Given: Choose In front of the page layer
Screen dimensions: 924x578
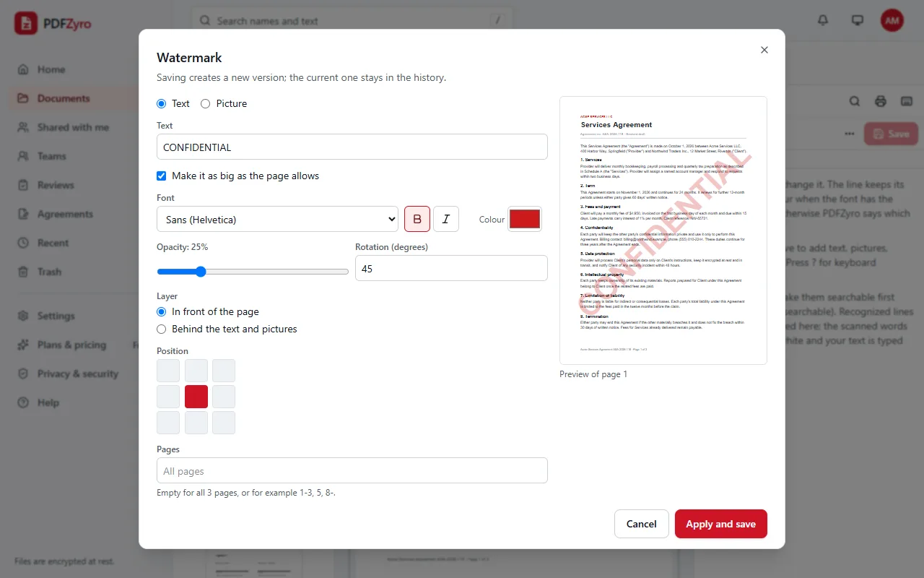Looking at the screenshot, I should pyautogui.click(x=161, y=311).
